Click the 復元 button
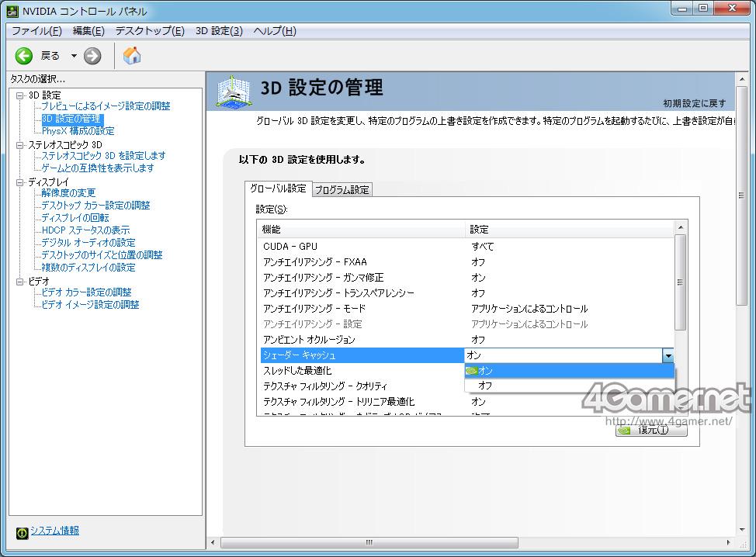The image size is (756, 557). (x=651, y=429)
